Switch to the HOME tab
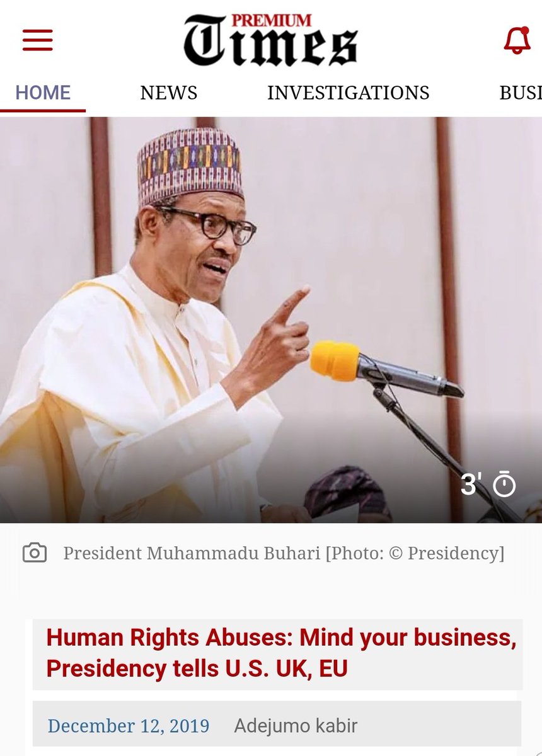Screen dimensions: 542x756 (43, 93)
